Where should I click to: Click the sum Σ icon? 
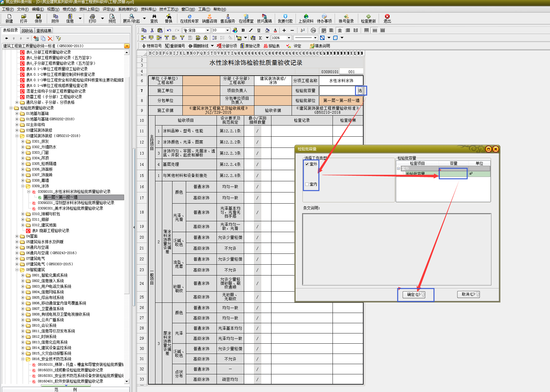tap(260, 38)
